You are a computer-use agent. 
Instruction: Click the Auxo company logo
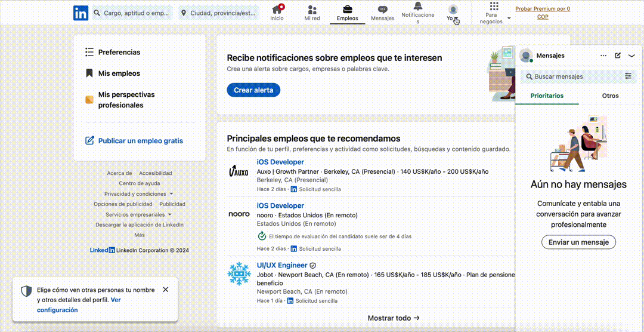tap(239, 170)
